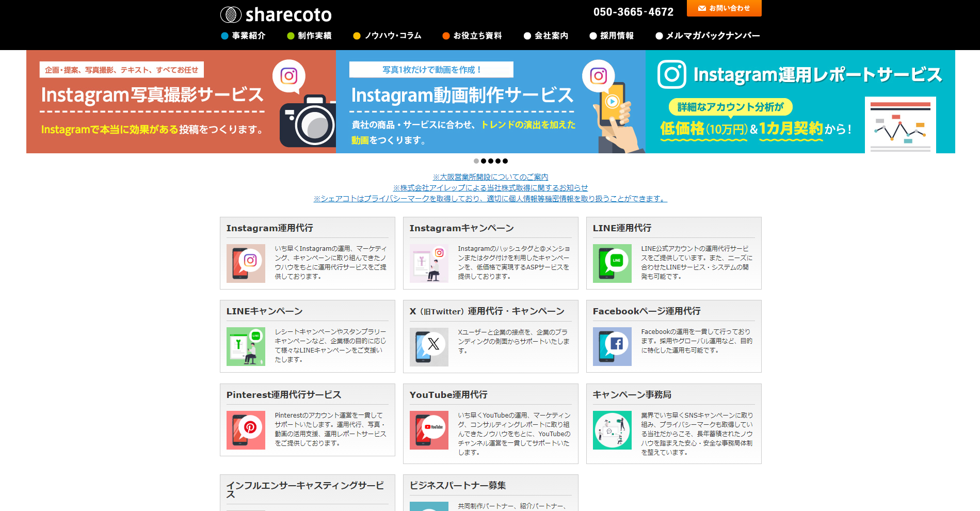The height and width of the screenshot is (511, 980).
Task: Click the envelope icon in お問い合わせ button
Action: pyautogui.click(x=702, y=8)
